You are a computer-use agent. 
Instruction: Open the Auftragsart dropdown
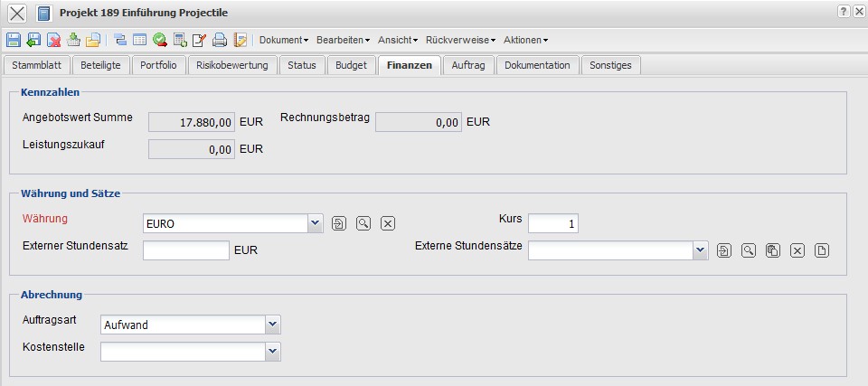[273, 325]
